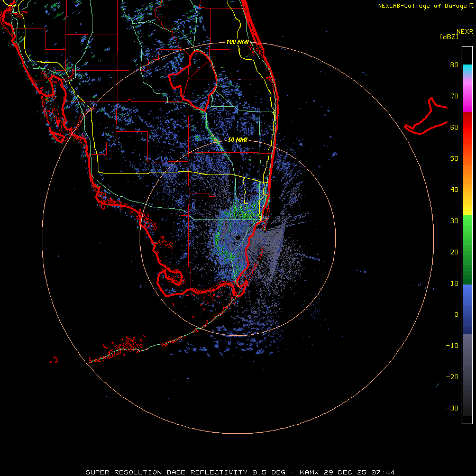
Task: Click the KAMX station identifier
Action: tap(309, 472)
